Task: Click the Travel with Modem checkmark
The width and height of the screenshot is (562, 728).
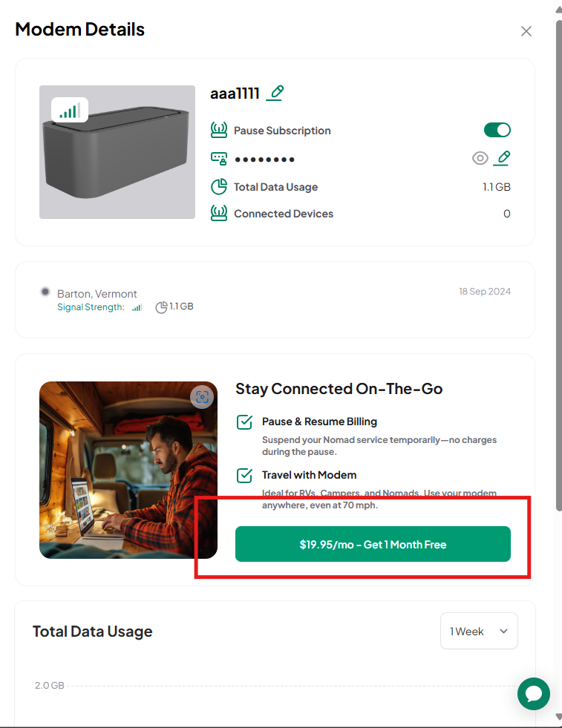Action: [245, 475]
